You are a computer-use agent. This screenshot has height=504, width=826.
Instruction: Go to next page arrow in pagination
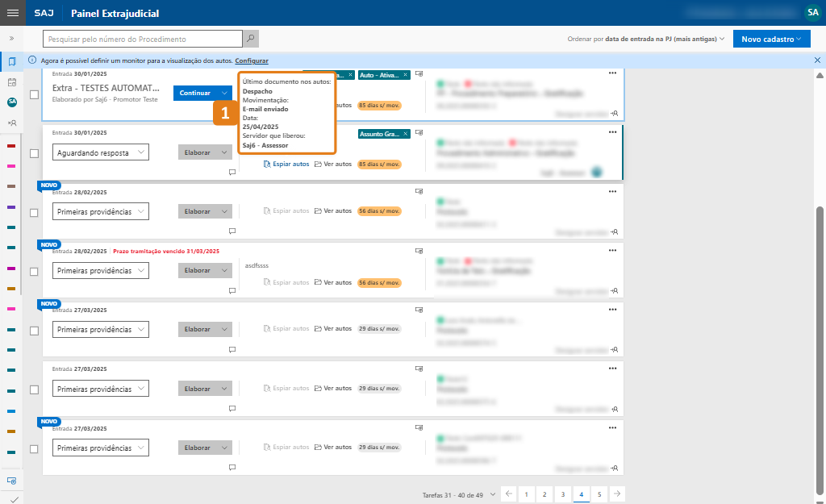[x=616, y=494]
